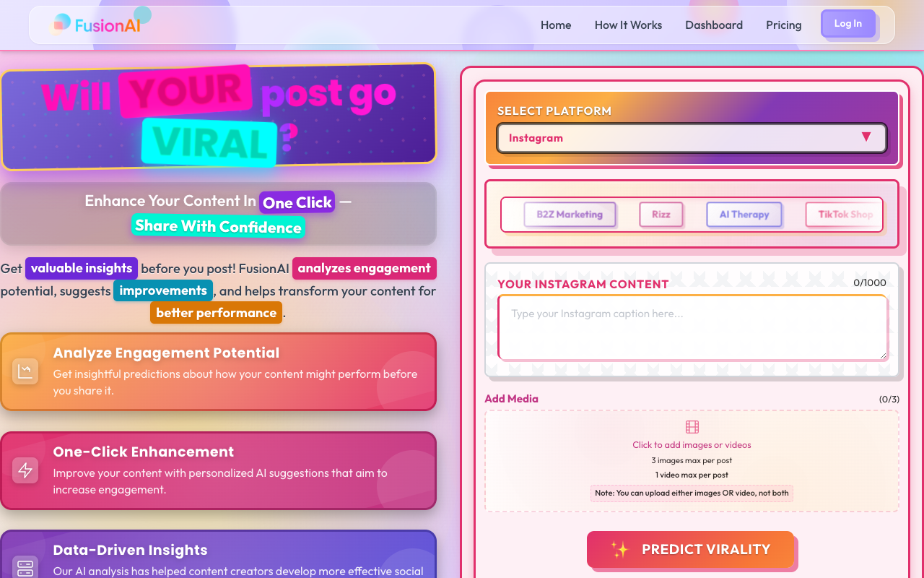
Task: Open the Select Platform dropdown showing Instagram
Action: (x=692, y=138)
